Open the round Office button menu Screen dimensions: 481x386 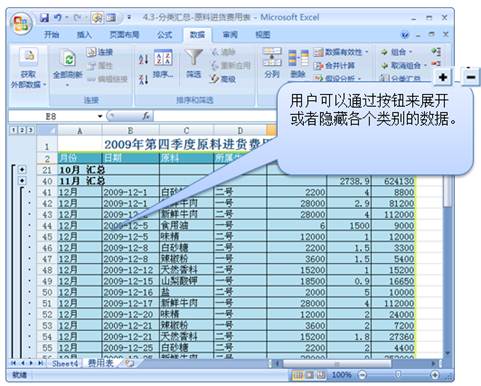[x=21, y=24]
